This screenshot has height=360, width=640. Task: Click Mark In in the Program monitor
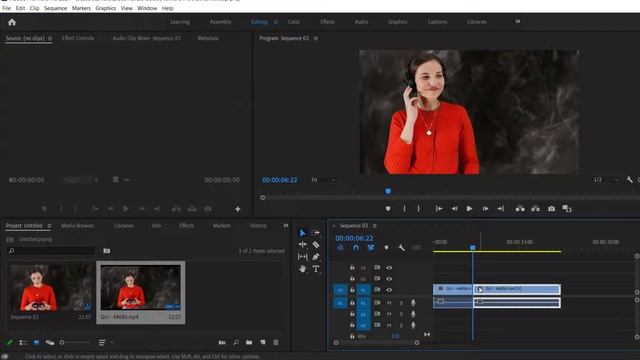click(x=404, y=209)
